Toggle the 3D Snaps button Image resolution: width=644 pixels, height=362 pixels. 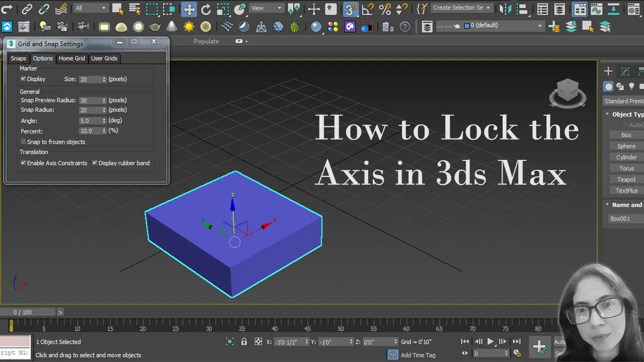click(x=351, y=9)
